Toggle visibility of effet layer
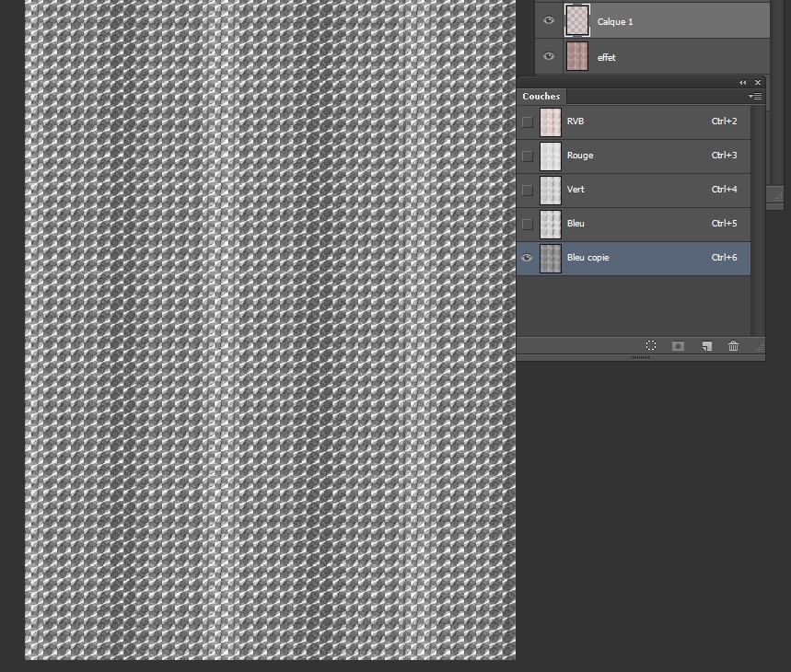This screenshot has width=791, height=672. 549,56
